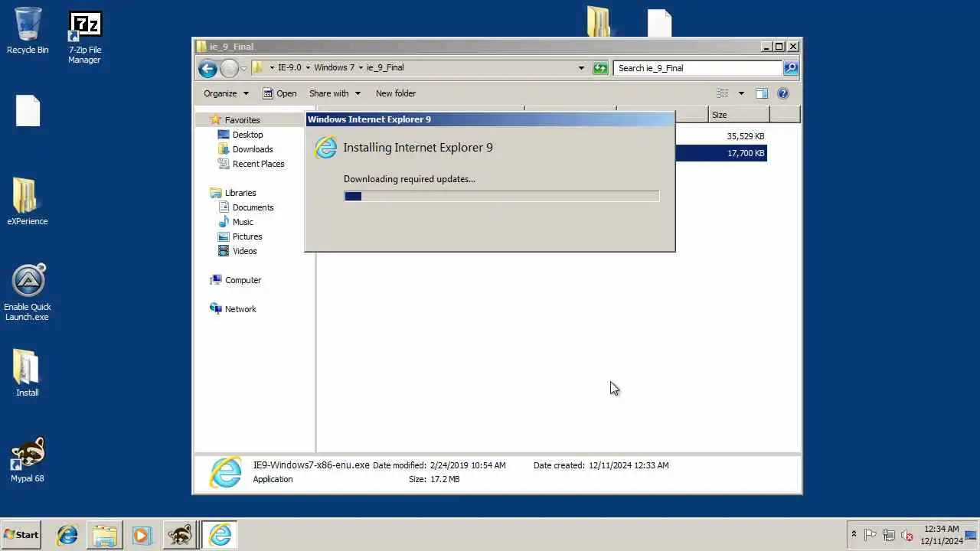This screenshot has height=551, width=980.
Task: Select the folder icon at desktop top
Action: [x=599, y=21]
